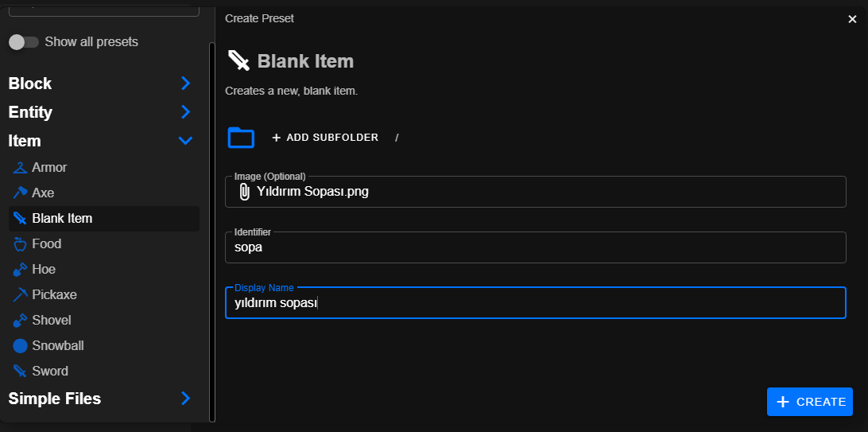The image size is (868, 432).
Task: Expand the Entity category chevron
Action: pyautogui.click(x=185, y=112)
